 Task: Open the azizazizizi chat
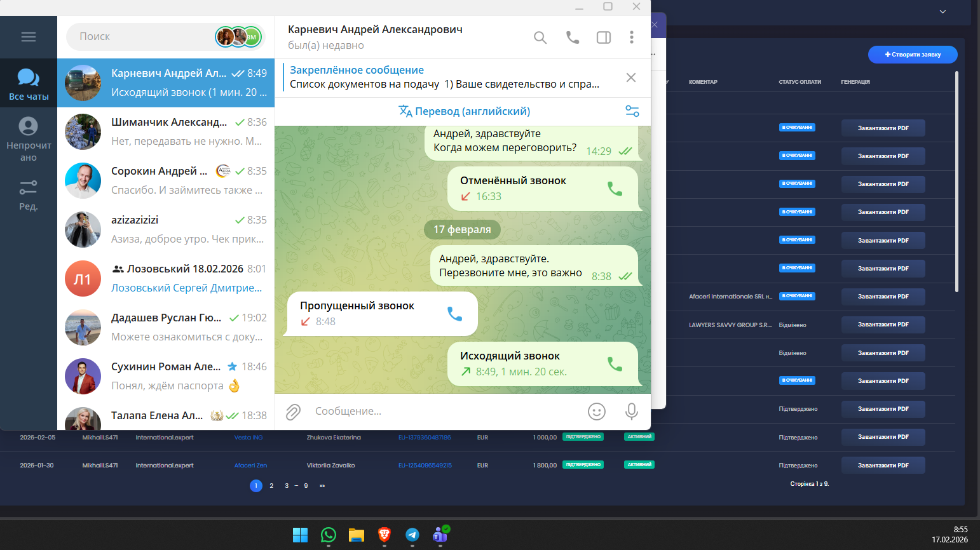(x=166, y=229)
